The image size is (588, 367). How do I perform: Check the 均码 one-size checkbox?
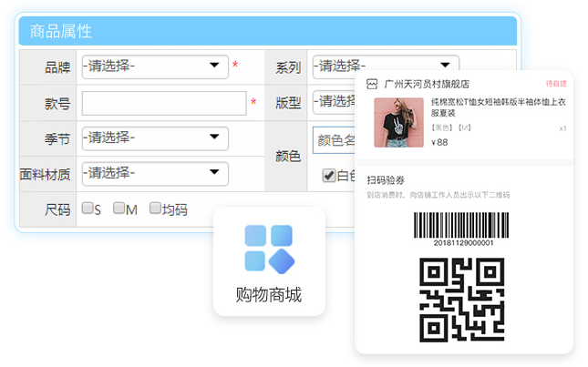(x=155, y=208)
